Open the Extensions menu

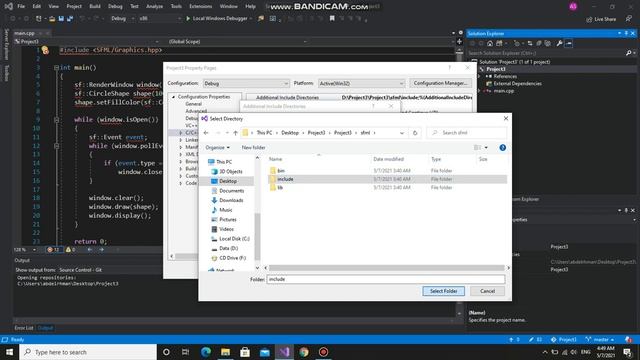pos(200,7)
